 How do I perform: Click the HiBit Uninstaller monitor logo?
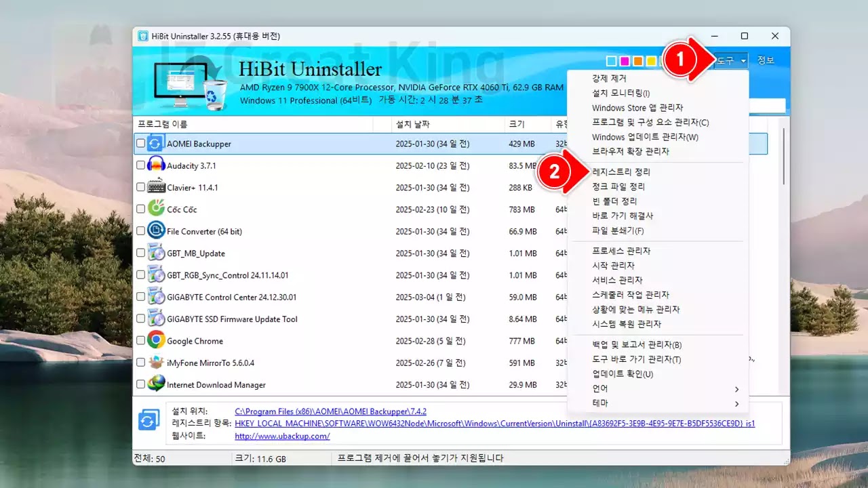click(190, 85)
